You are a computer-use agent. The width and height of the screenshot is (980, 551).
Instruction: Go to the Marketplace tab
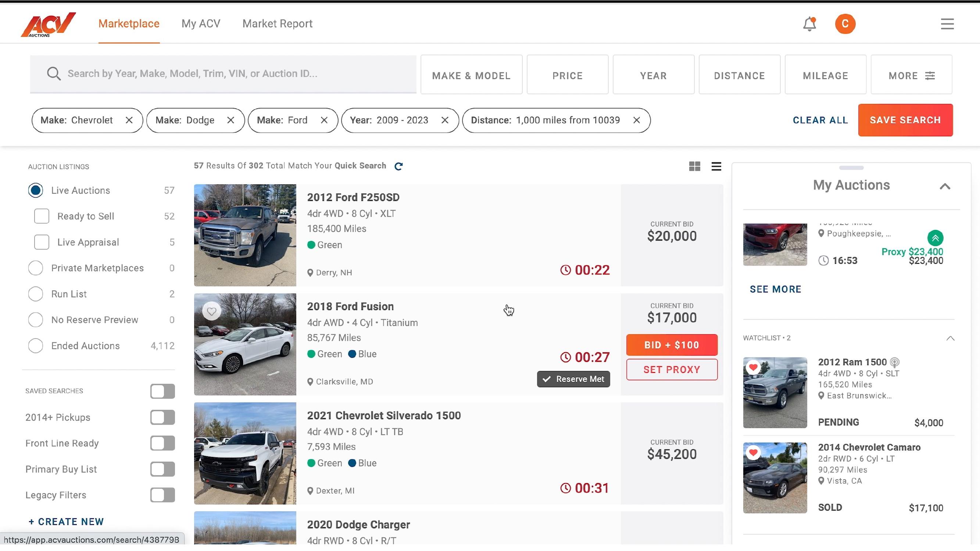(x=129, y=24)
